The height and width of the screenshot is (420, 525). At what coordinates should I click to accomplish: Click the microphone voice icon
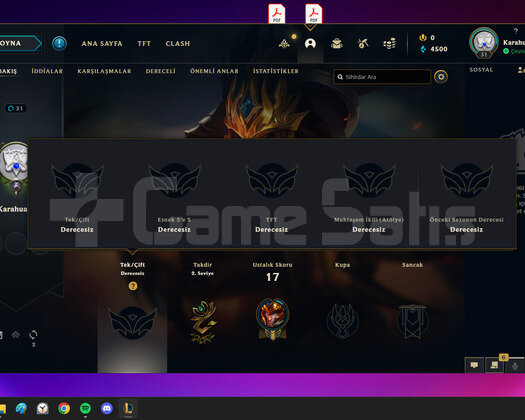pyautogui.click(x=515, y=366)
